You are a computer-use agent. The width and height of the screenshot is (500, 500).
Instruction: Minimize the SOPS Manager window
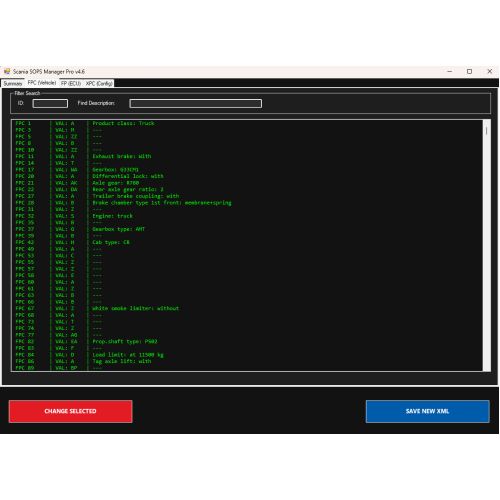[x=450, y=71]
